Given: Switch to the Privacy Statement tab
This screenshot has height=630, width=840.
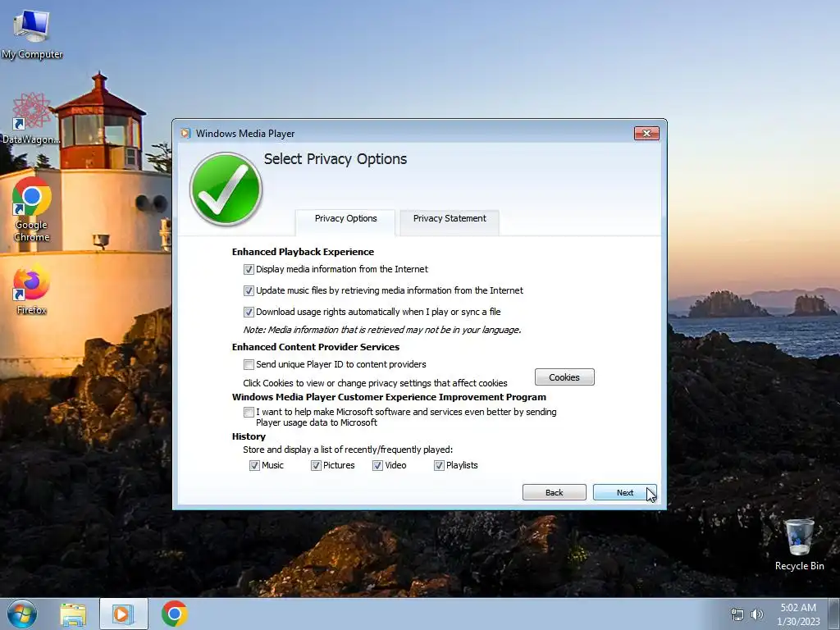Looking at the screenshot, I should pos(450,221).
